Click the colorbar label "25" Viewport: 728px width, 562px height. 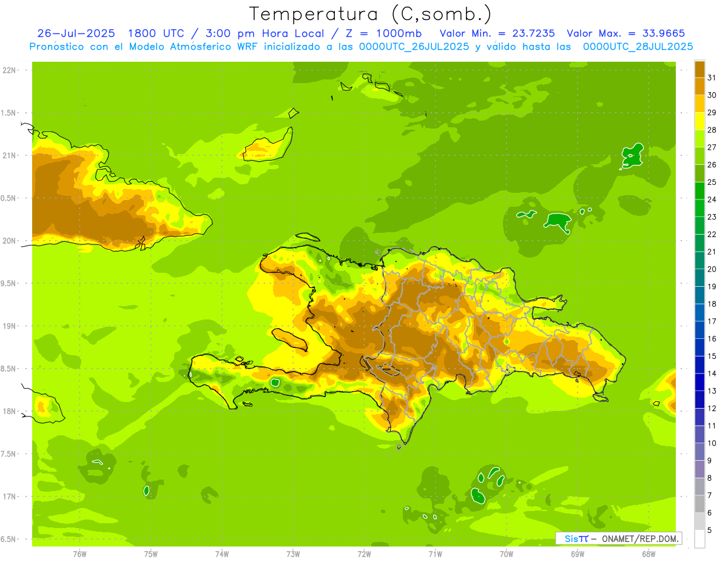click(712, 182)
